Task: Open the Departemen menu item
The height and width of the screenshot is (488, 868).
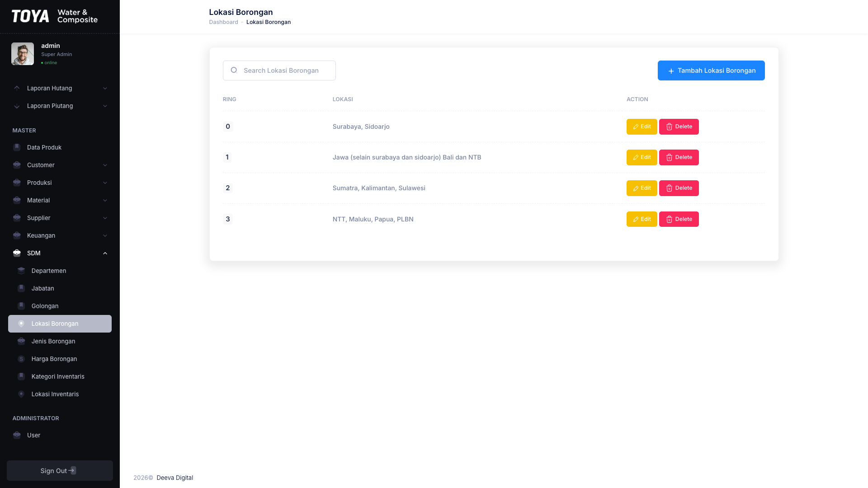Action: [60, 271]
